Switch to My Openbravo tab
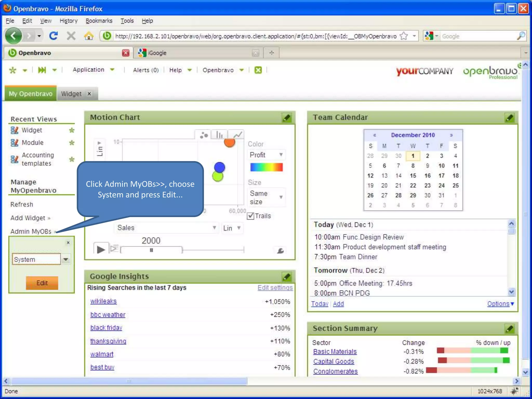532x399 pixels. pos(31,94)
